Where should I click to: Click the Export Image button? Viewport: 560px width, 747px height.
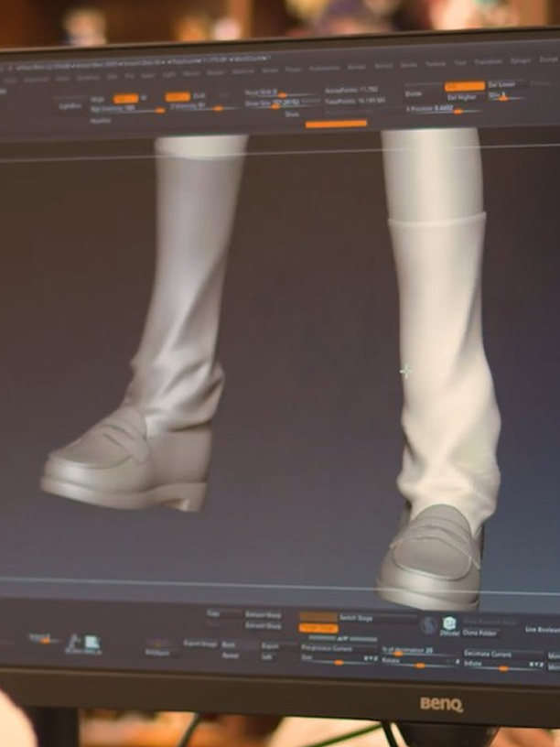200,644
